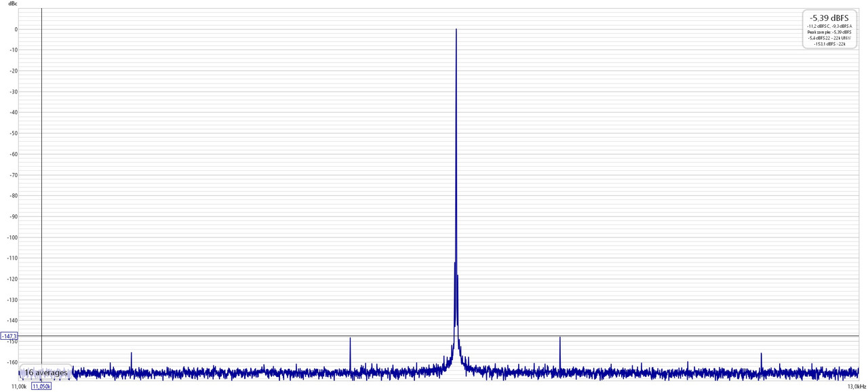Click the '-153,1 dBFS >22k' line
The width and height of the screenshot is (868, 392).
(829, 44)
